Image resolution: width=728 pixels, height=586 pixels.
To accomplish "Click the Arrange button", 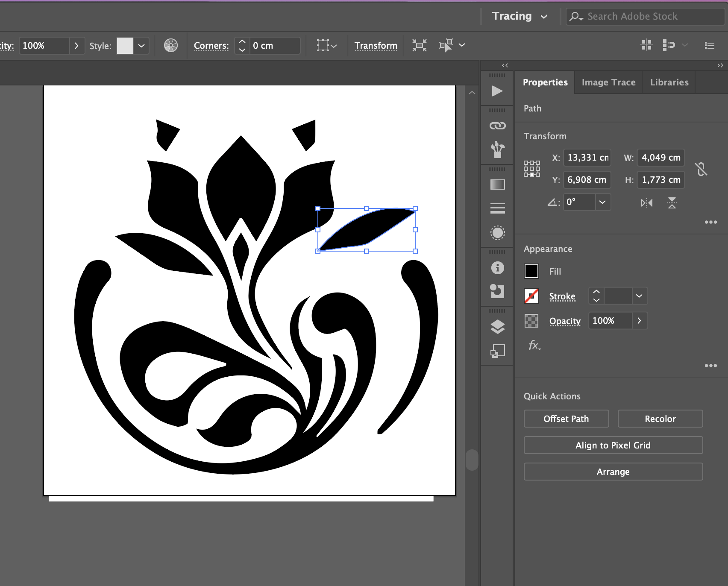I will pyautogui.click(x=613, y=472).
